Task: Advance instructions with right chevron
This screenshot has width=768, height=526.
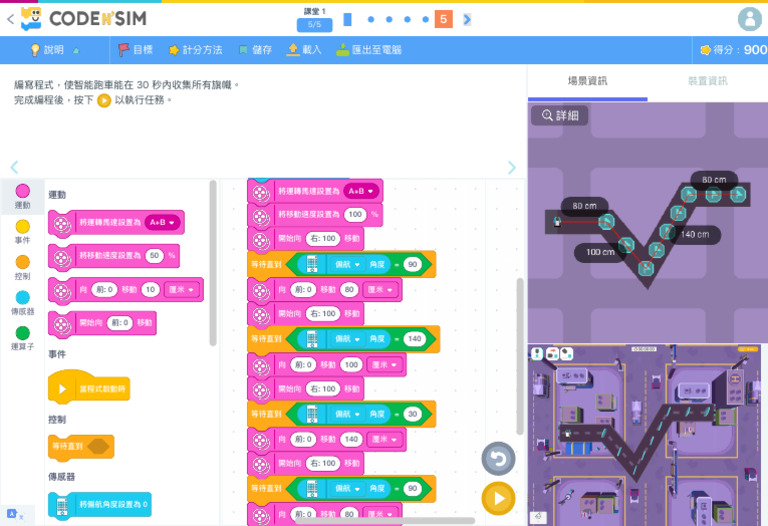Action: coord(511,167)
